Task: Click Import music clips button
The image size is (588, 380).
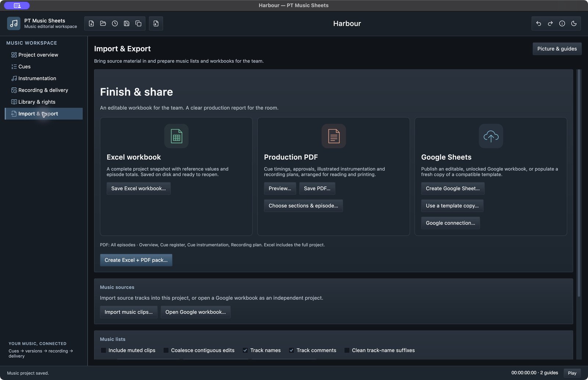Action: pyautogui.click(x=129, y=312)
